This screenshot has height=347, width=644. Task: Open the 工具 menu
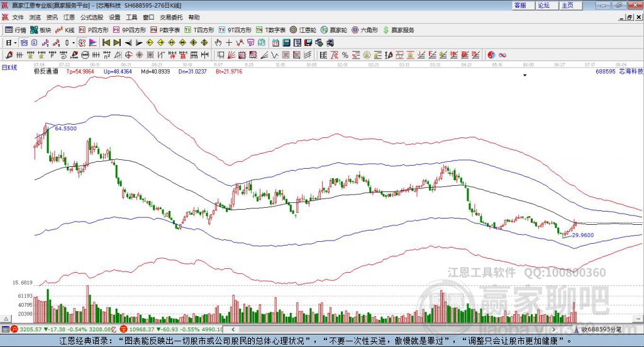(x=131, y=17)
